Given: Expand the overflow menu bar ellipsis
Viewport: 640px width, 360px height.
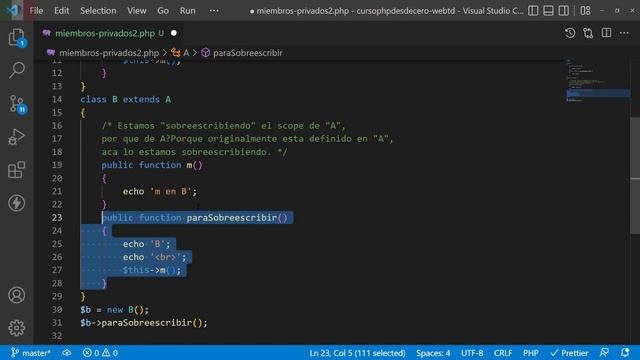Looking at the screenshot, I should 214,11.
